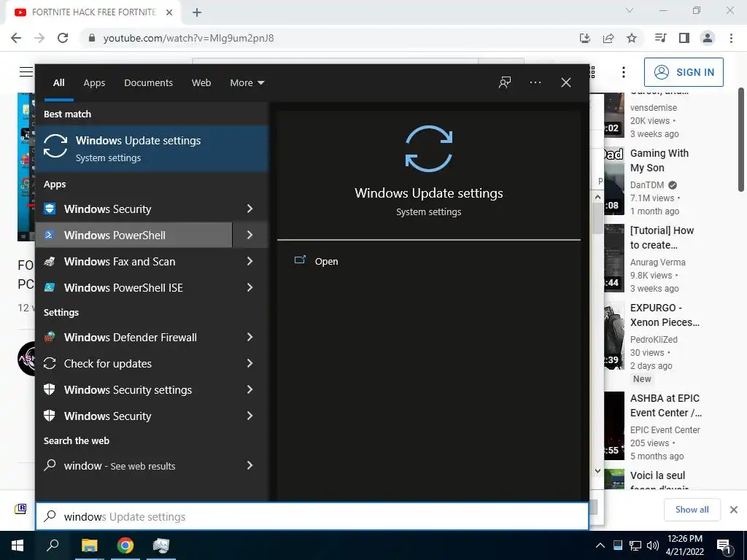Expand Windows PowerShell options arrow
The height and width of the screenshot is (560, 747).
250,235
